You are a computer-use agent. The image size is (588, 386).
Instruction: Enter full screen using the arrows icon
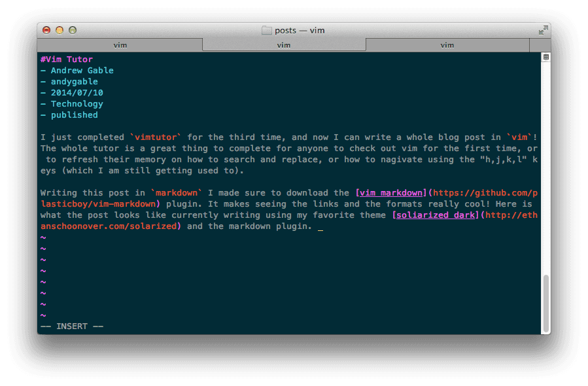tap(543, 30)
